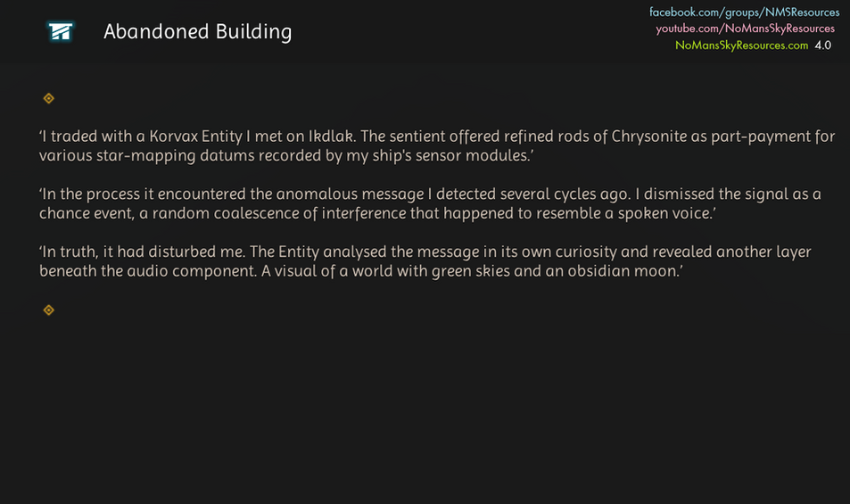Open the facebook.com/groups/NMSResources link
This screenshot has width=850, height=504.
(744, 12)
